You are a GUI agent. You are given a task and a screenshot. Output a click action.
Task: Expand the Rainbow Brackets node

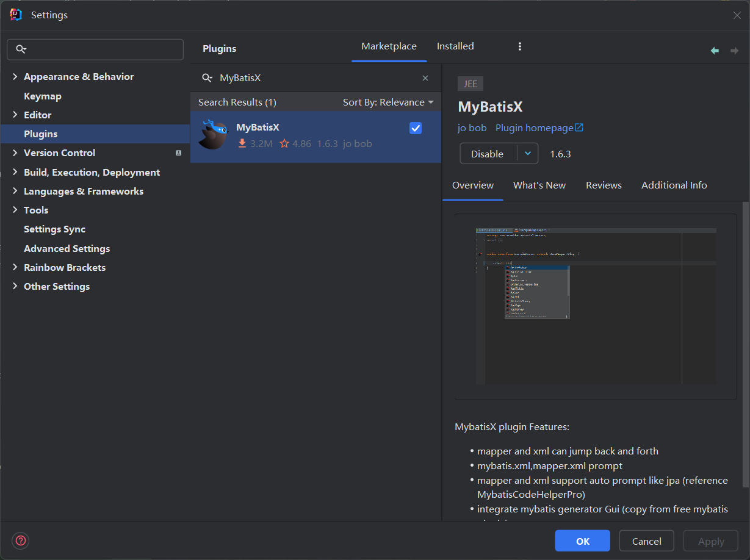tap(15, 267)
